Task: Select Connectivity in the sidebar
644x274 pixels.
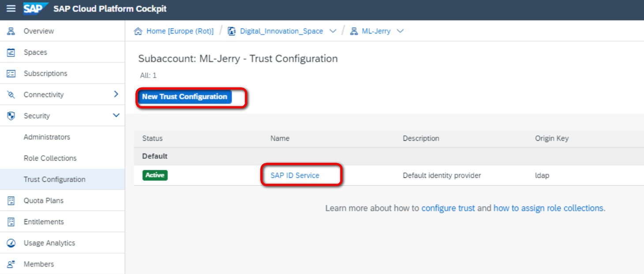Action: [62, 95]
